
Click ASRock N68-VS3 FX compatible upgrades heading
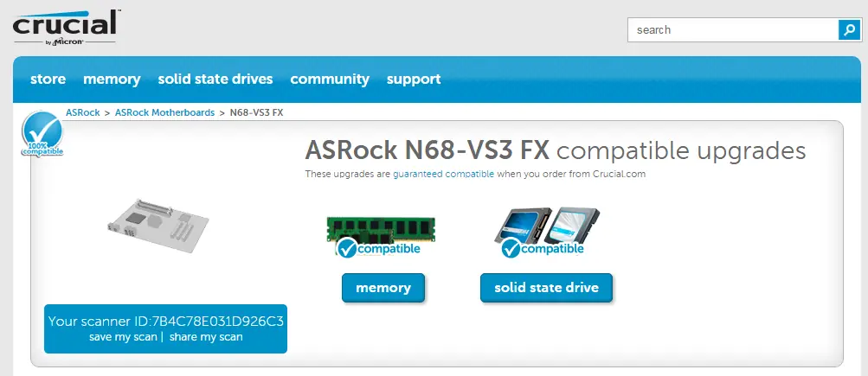pyautogui.click(x=556, y=150)
